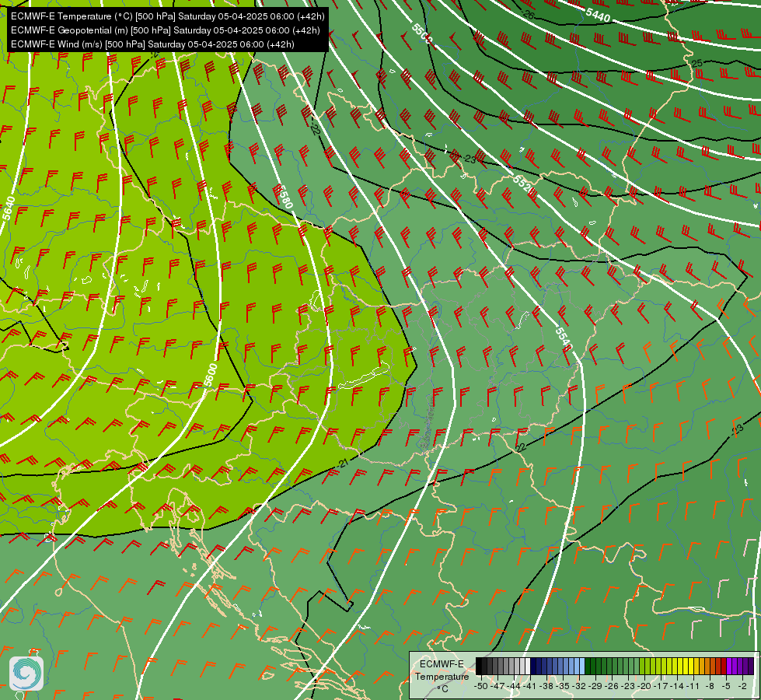Click the -26 legend tick value
Screen dimensions: 761x700
[x=612, y=686]
